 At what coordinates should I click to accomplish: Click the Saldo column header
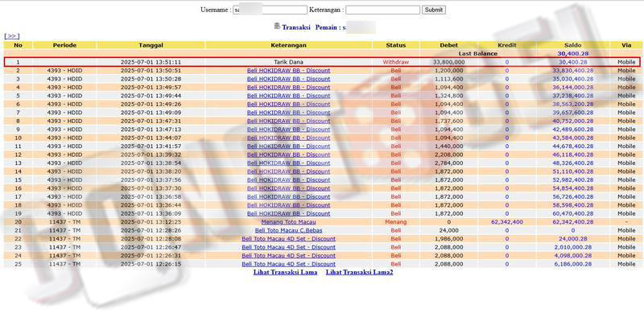pyautogui.click(x=573, y=45)
